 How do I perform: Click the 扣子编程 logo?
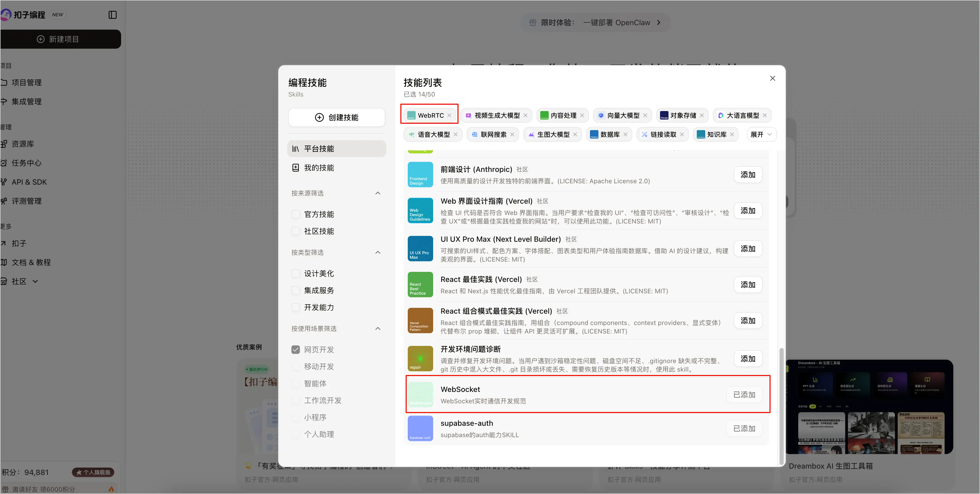point(23,15)
